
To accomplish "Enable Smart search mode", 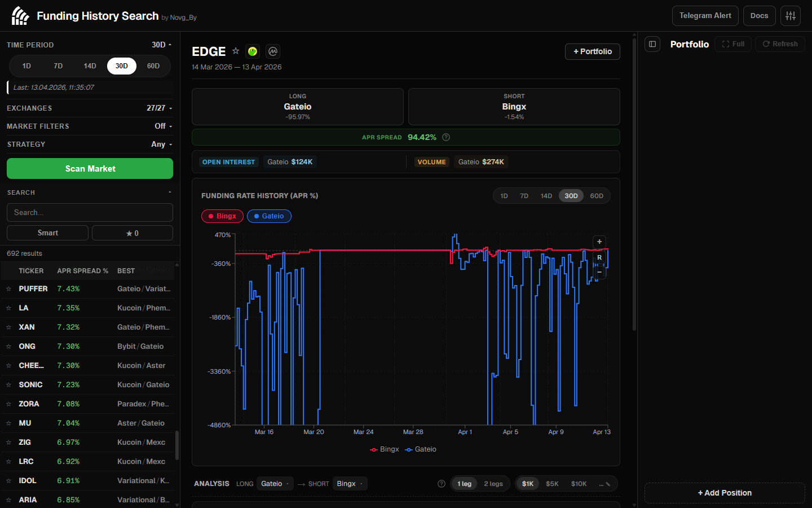I will (47, 233).
